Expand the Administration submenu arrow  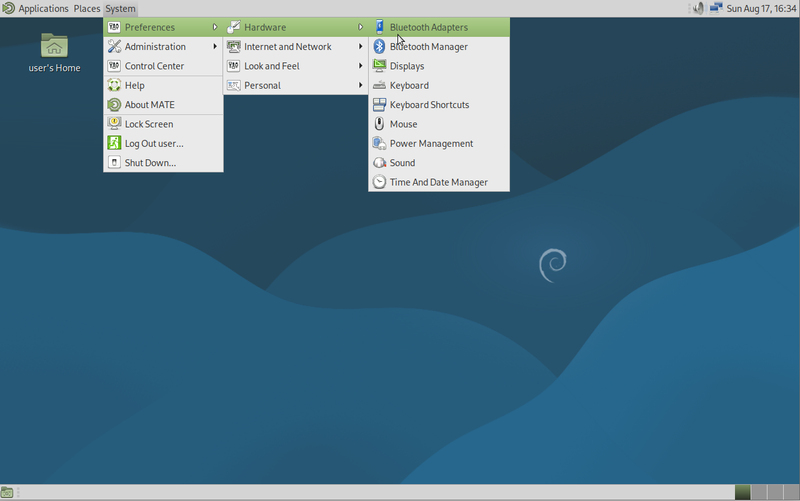tap(215, 46)
